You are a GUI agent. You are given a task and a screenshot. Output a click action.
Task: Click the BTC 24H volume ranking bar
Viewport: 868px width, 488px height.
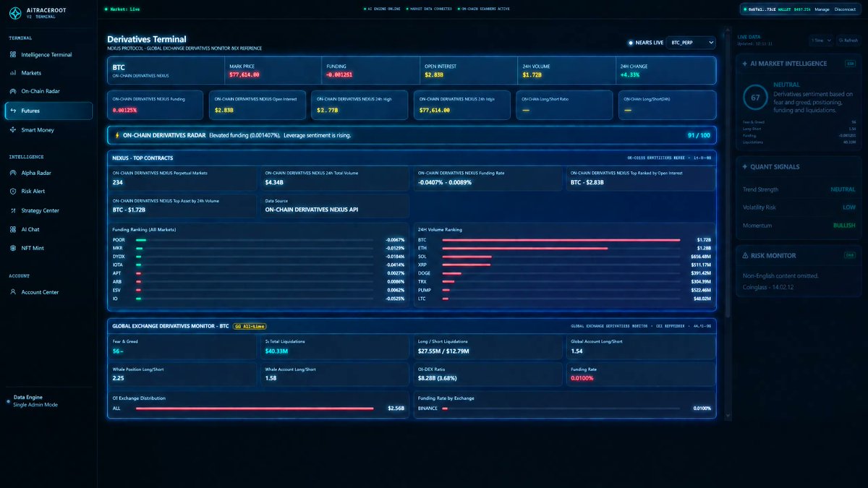561,239
